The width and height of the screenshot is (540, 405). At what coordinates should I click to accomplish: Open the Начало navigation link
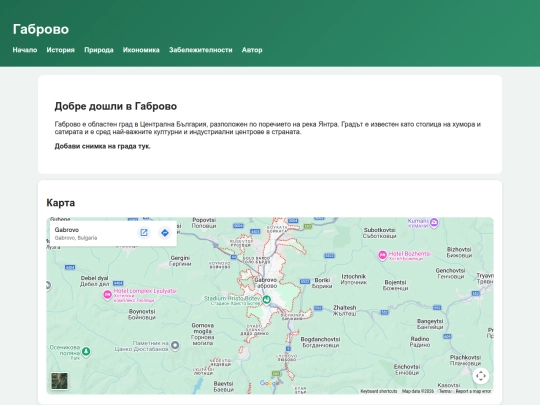[x=25, y=50]
